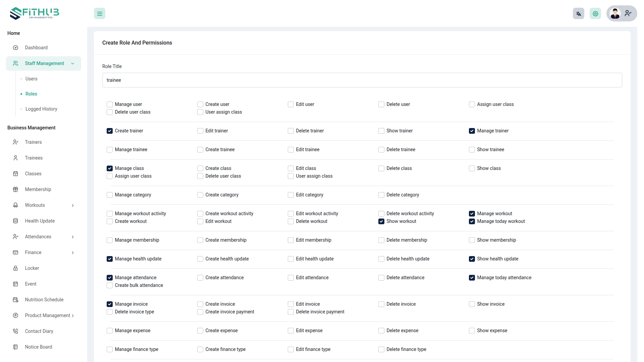The image size is (644, 362).
Task: Collapse the Staff Management menu
Action: pos(72,63)
